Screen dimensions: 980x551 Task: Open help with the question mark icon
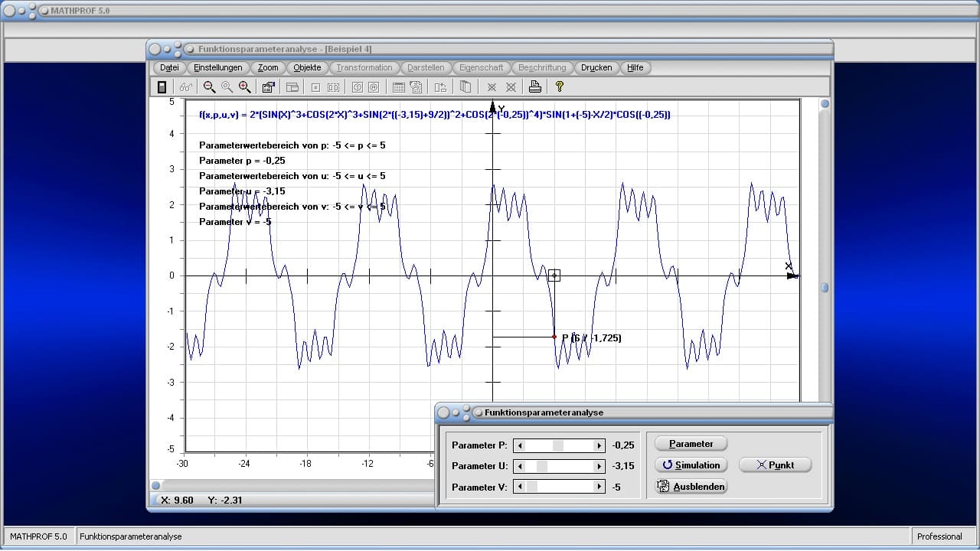(x=560, y=87)
